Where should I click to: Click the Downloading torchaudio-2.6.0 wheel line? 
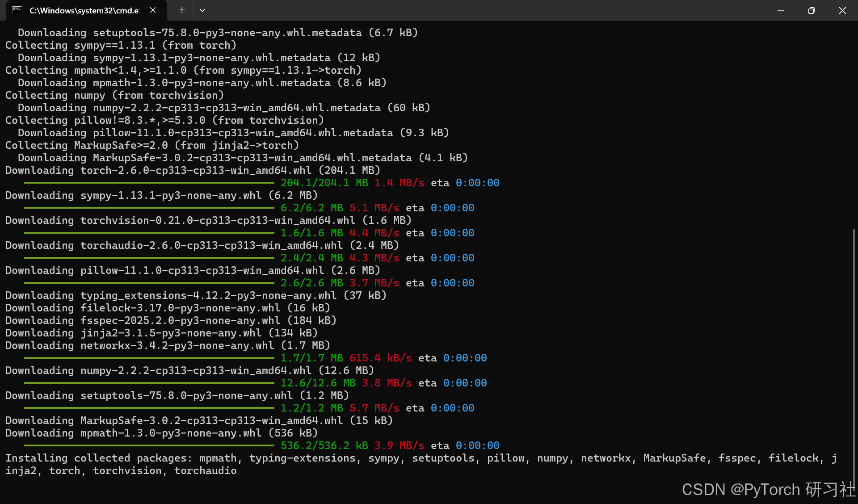[x=202, y=246]
